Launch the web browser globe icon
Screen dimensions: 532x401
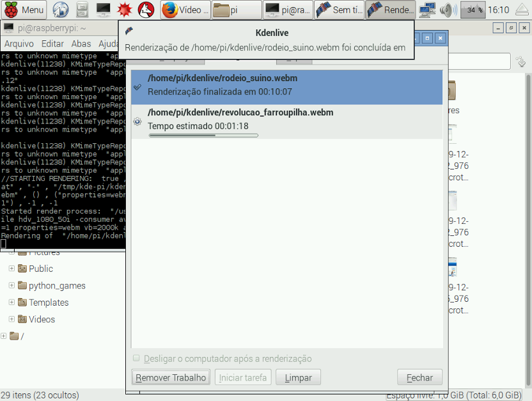pos(61,10)
